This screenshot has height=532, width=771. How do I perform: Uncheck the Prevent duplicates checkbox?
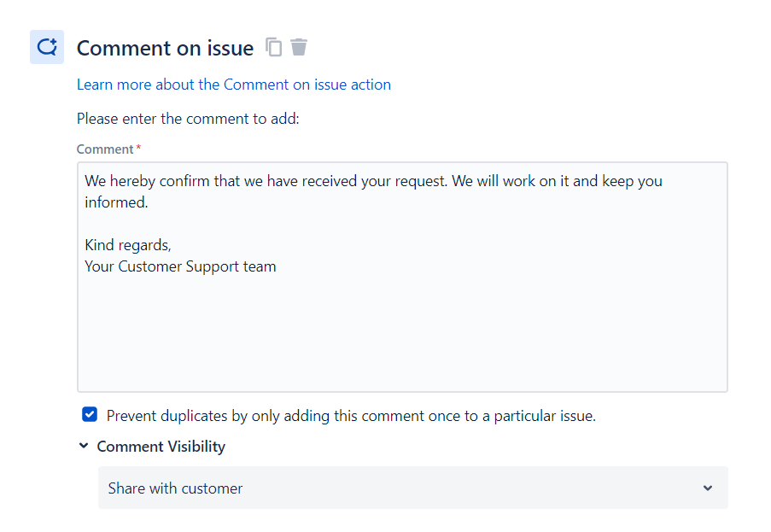(x=90, y=415)
